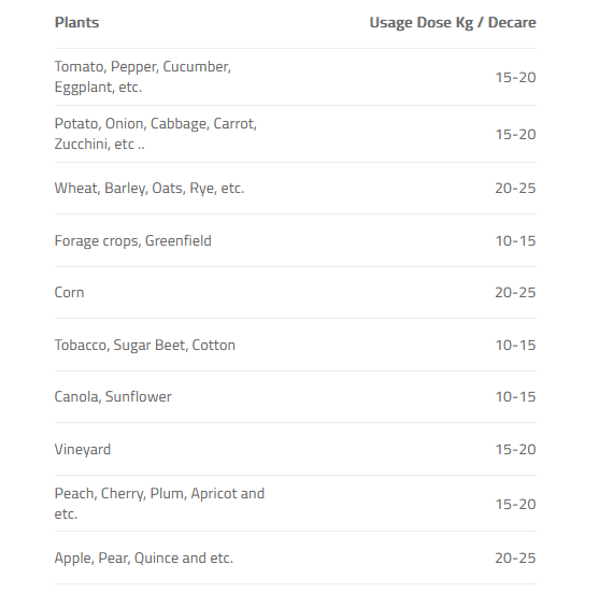This screenshot has height=600, width=600.
Task: Click the 10-15 dose for Canola, Sunflower
Action: click(516, 396)
